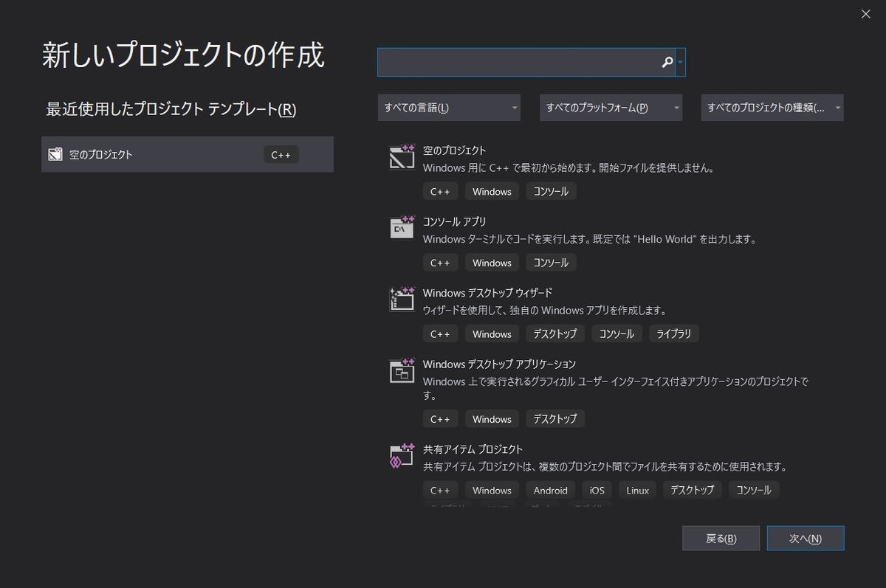886x588 pixels.
Task: Choose recent 空のプロジェクト template row
Action: (188, 154)
